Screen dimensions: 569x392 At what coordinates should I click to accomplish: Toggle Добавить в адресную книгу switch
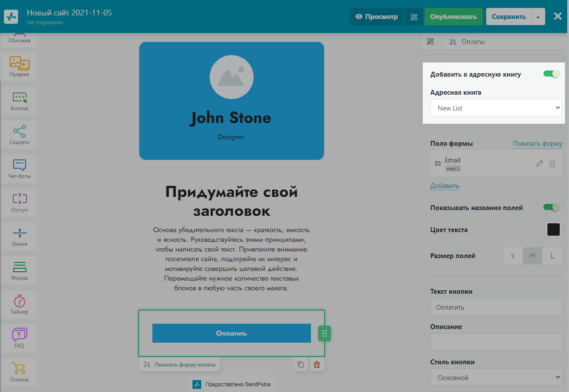pos(552,74)
